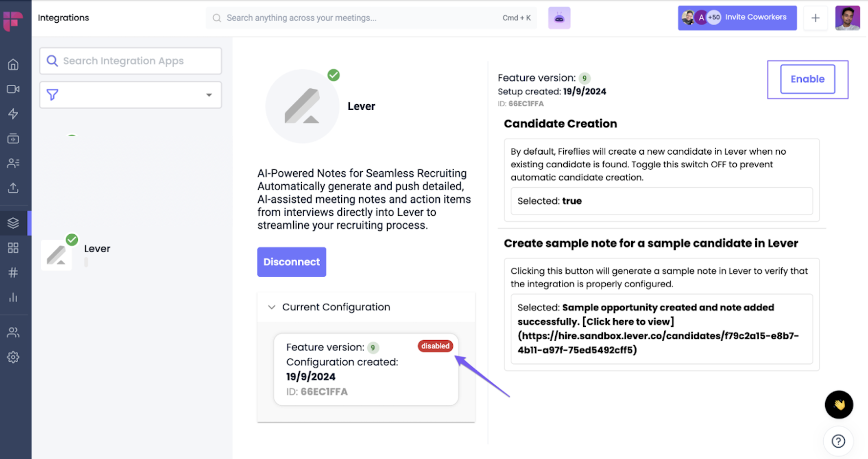The width and height of the screenshot is (868, 459).
Task: Click the AskFred robot icon
Action: 559,18
